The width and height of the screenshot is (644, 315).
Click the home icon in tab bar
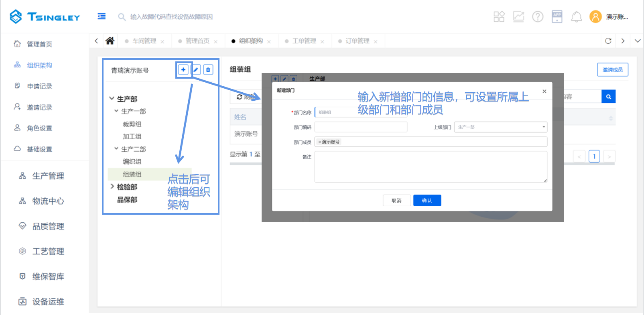(x=110, y=41)
